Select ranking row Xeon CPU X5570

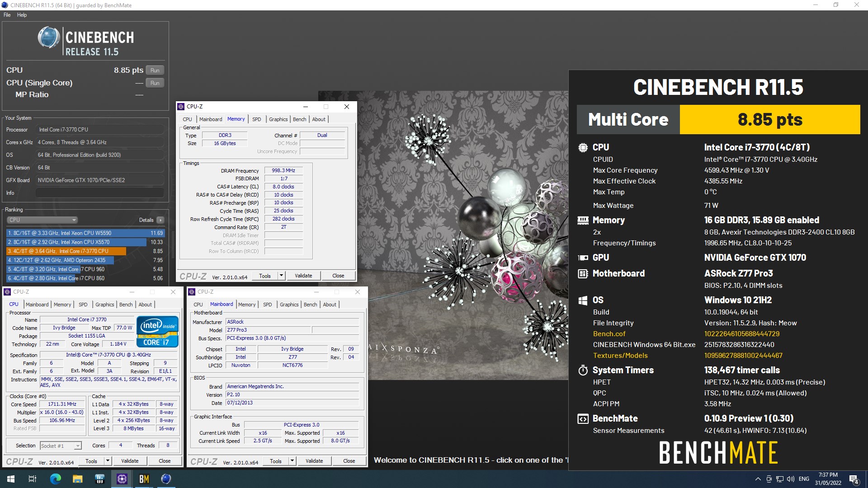[85, 242]
